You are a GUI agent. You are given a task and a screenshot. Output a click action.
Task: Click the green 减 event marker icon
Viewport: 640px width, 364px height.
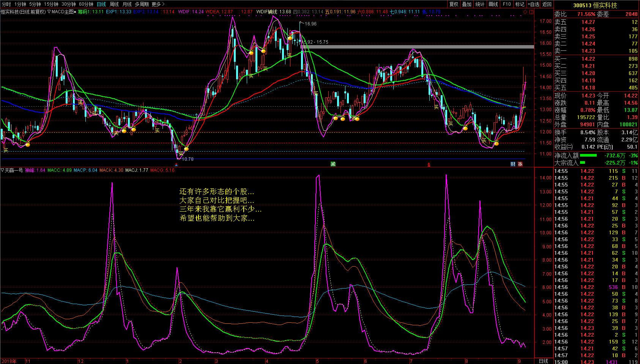tap(333, 164)
